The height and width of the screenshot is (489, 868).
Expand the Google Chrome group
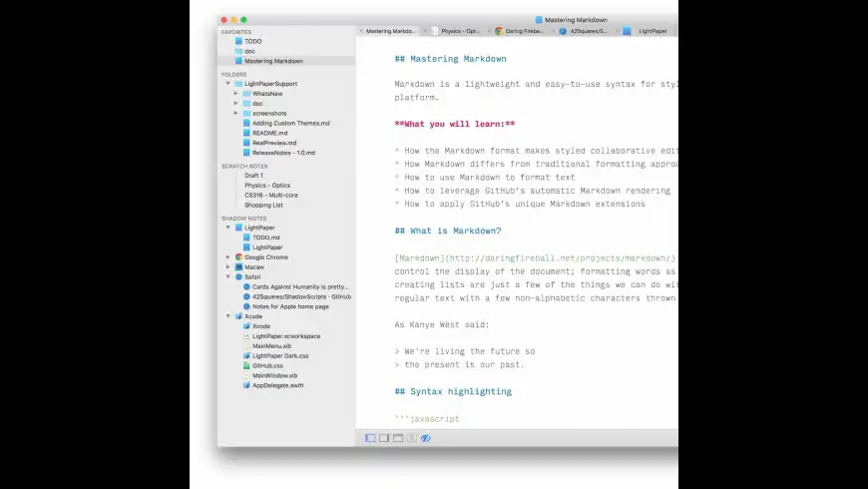(x=228, y=256)
